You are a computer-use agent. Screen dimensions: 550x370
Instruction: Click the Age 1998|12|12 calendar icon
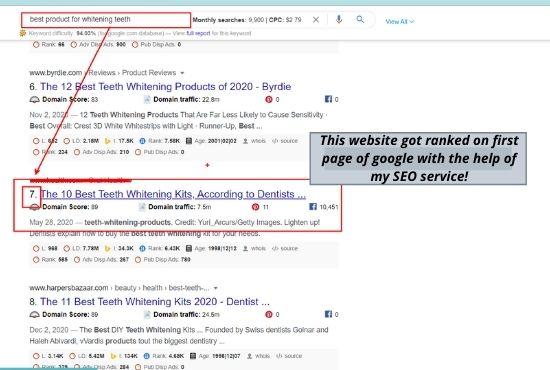click(x=189, y=248)
